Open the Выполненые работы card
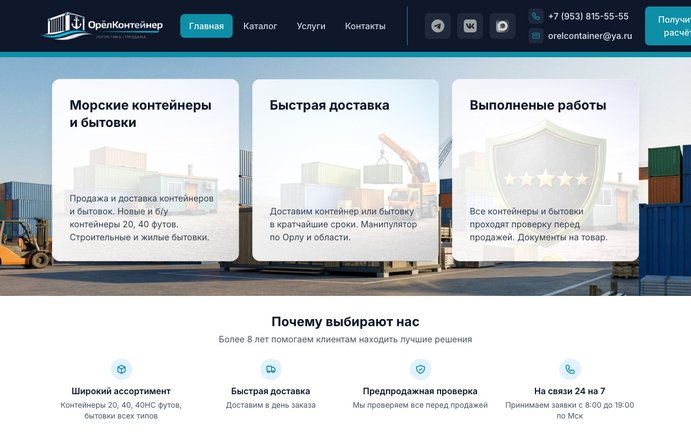 click(x=545, y=170)
